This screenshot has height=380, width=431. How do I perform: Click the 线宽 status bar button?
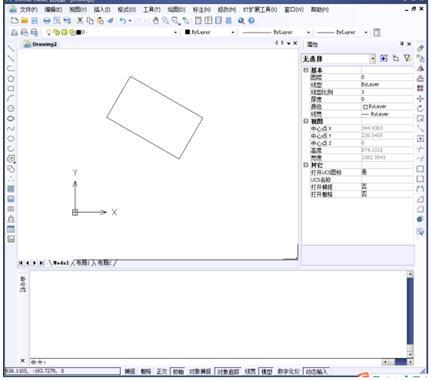click(250, 371)
